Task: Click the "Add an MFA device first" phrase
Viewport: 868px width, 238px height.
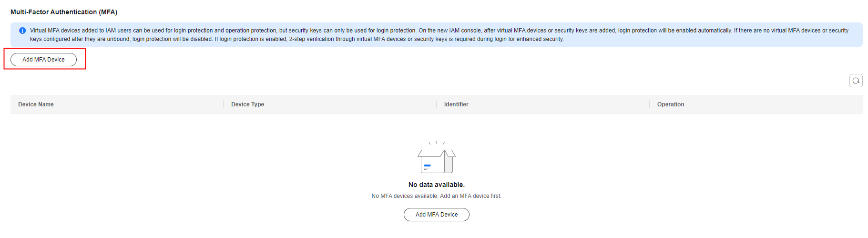Action: point(470,196)
